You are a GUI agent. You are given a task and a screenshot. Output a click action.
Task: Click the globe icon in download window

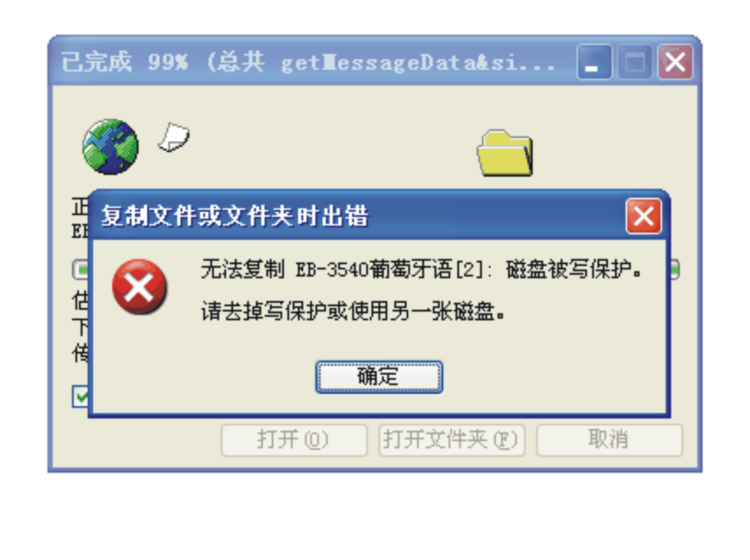[x=110, y=147]
